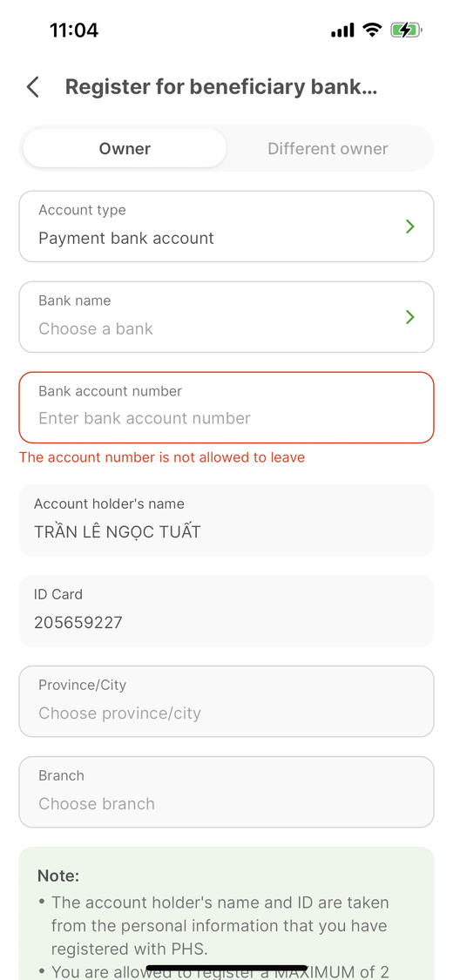Tap the Bank name green chevron

click(410, 317)
